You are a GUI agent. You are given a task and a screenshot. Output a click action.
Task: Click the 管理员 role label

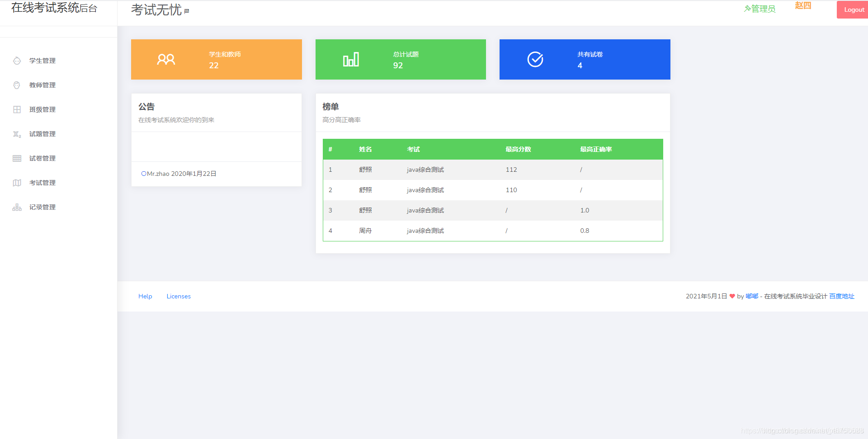tap(763, 9)
